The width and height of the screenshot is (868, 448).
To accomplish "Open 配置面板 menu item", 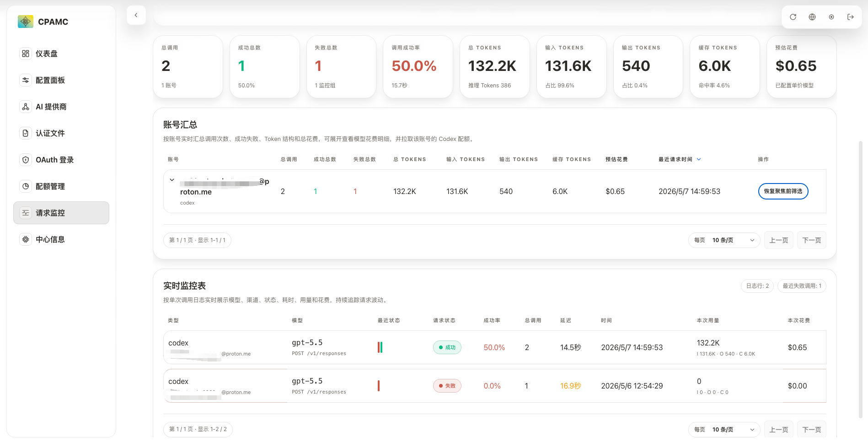I will click(61, 80).
